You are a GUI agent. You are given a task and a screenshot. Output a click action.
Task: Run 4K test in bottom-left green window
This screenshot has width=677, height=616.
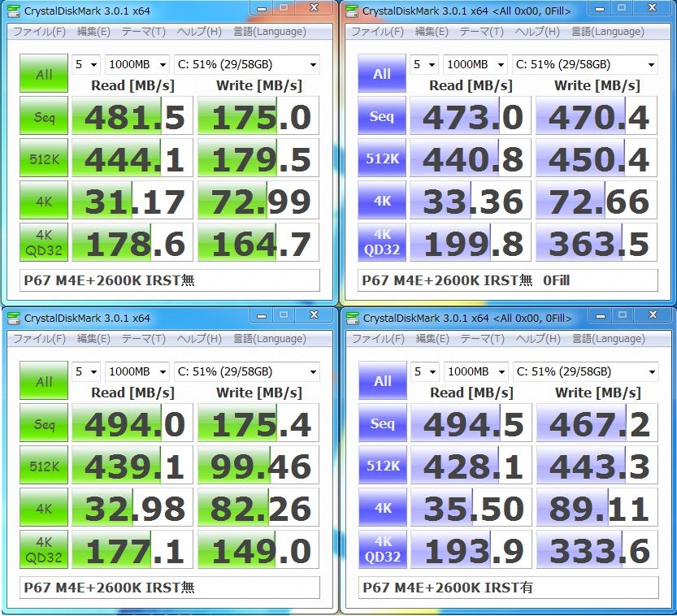point(44,507)
